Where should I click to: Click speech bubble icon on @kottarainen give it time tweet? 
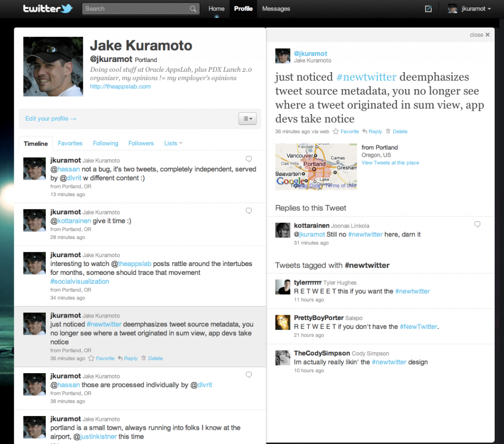(249, 210)
